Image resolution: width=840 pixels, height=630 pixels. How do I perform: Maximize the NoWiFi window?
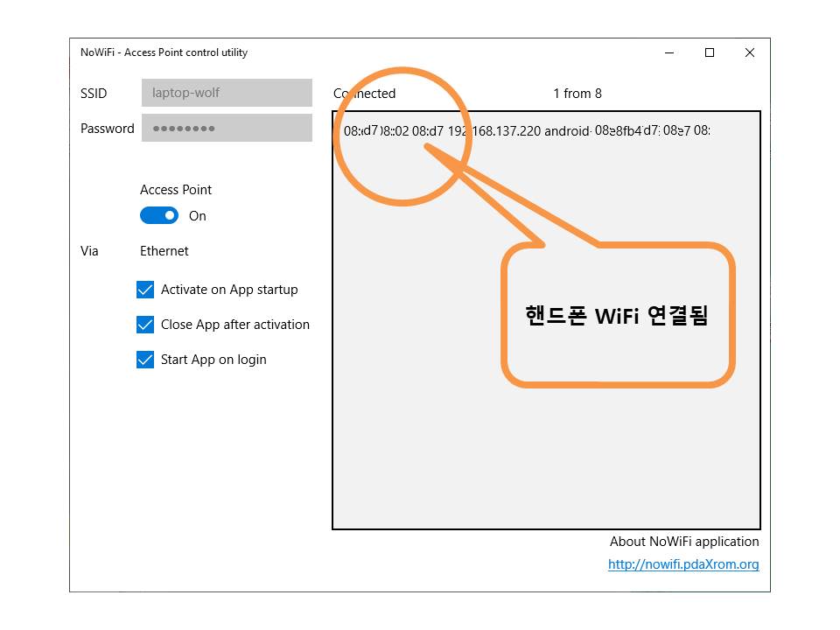click(710, 52)
